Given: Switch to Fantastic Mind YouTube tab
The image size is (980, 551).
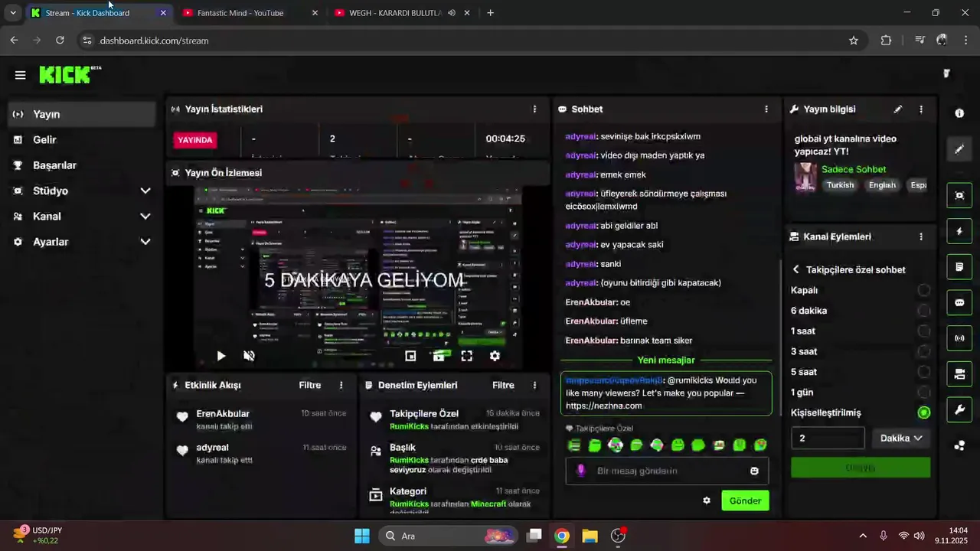Looking at the screenshot, I should click(x=249, y=13).
